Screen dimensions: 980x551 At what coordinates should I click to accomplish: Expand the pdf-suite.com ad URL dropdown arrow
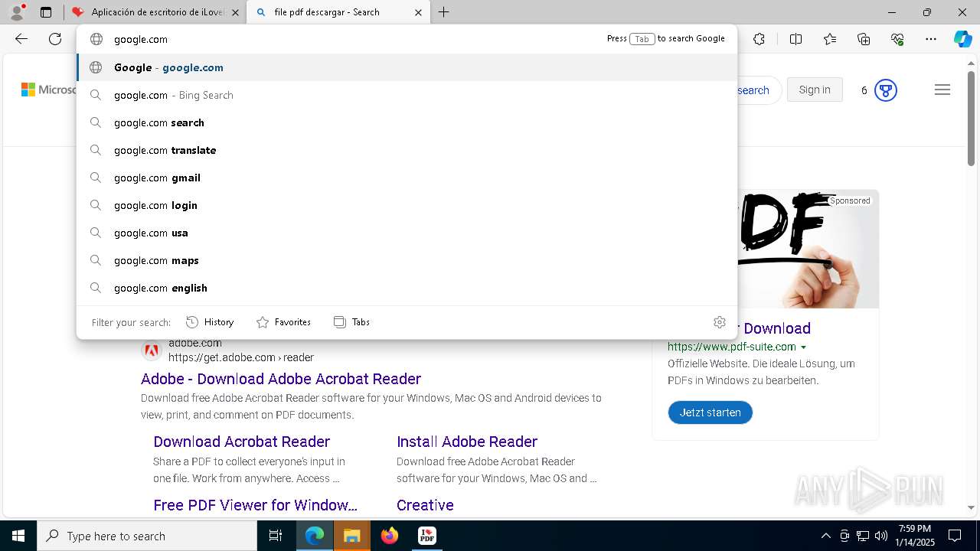coord(803,347)
